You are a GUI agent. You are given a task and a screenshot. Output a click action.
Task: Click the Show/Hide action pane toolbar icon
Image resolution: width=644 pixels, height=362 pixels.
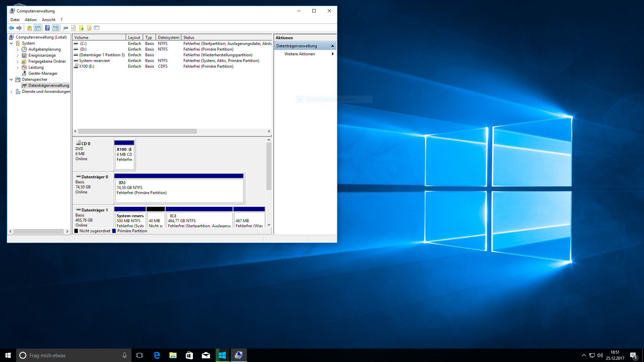(56, 28)
